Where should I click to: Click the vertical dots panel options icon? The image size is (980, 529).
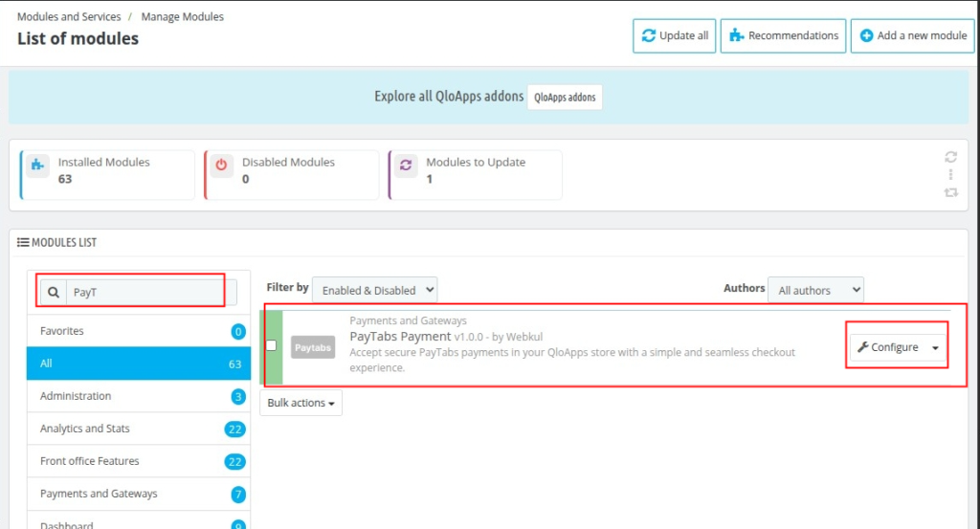[x=950, y=174]
